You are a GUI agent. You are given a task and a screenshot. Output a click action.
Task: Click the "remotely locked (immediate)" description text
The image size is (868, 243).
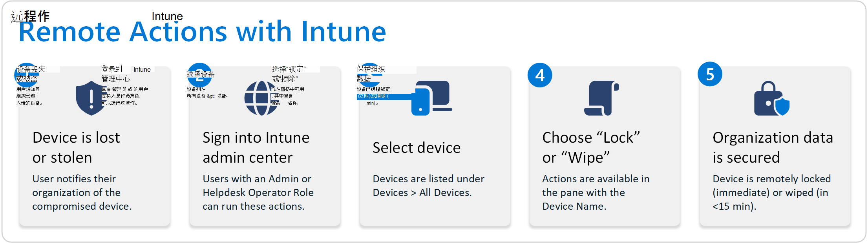pyautogui.click(x=772, y=185)
